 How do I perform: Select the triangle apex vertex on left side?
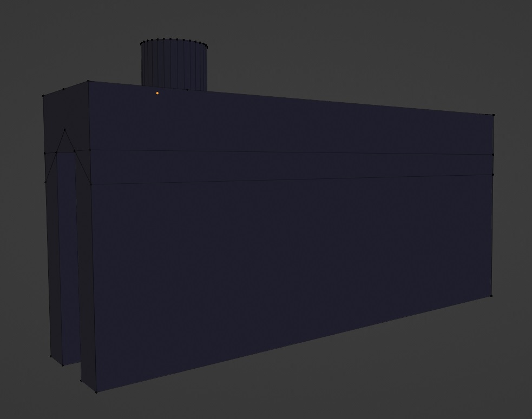[x=64, y=130]
